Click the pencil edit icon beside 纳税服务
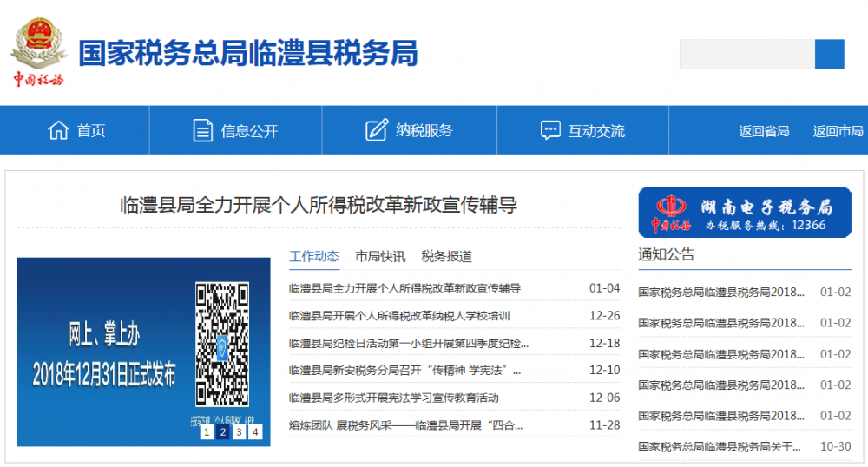This screenshot has width=868, height=467. [377, 130]
